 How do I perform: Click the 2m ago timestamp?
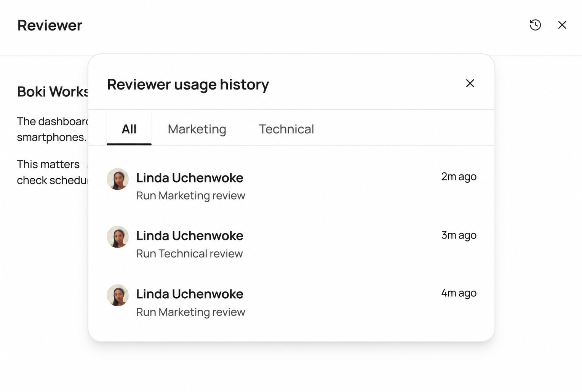tap(459, 177)
